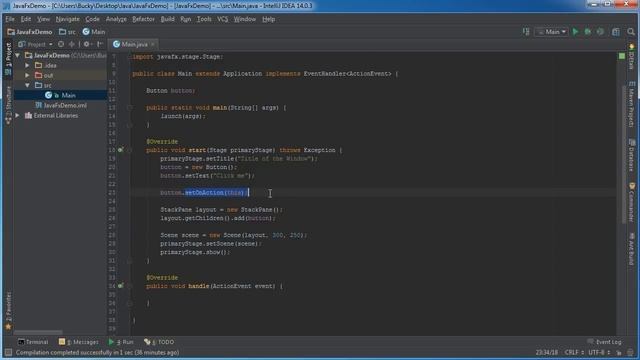Run with coverage icon in toolbar
This screenshot has width=640, height=360.
600,31
